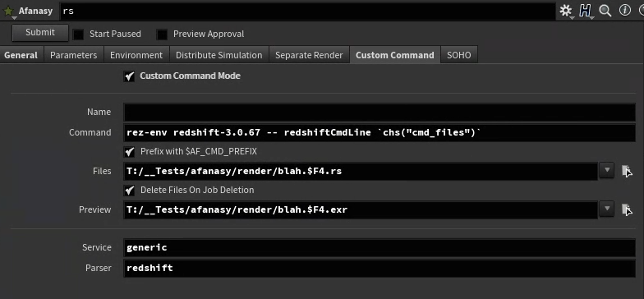Open file chooser for Files parameter

626,171
